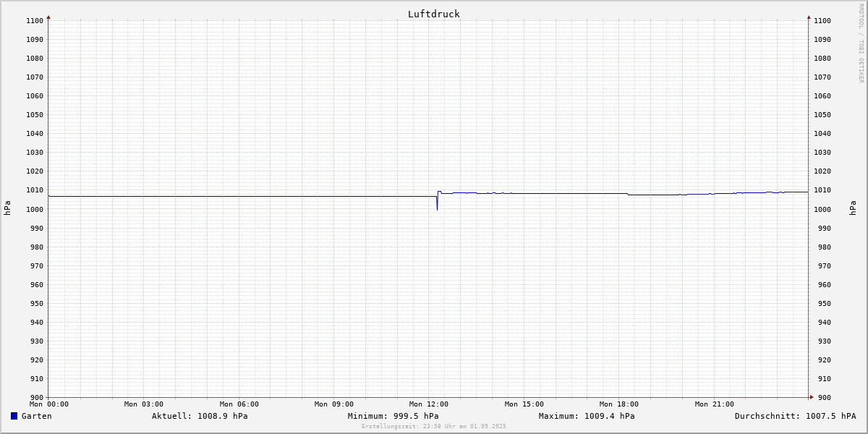
Task: Click the Mon 06:00 time axis label
Action: click(239, 404)
